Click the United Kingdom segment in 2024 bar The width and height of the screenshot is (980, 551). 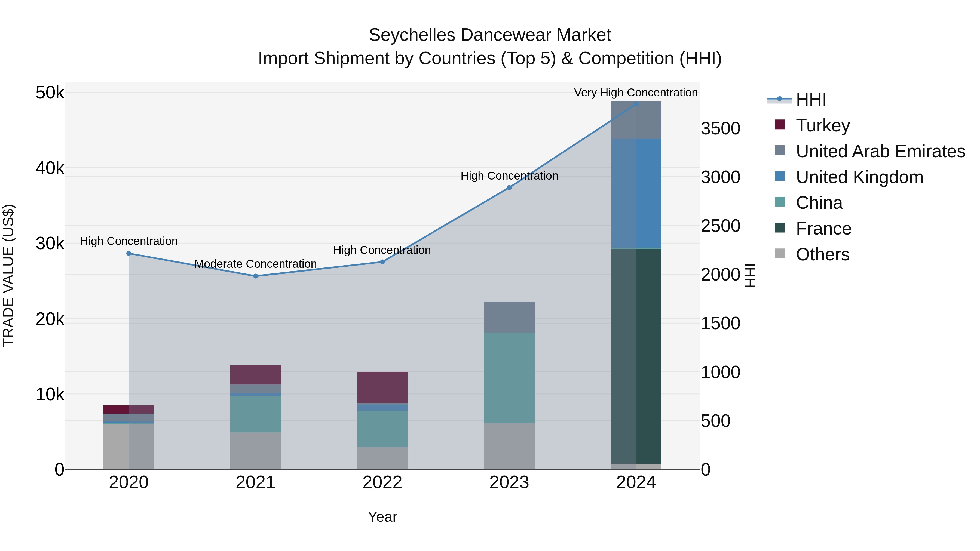636,193
